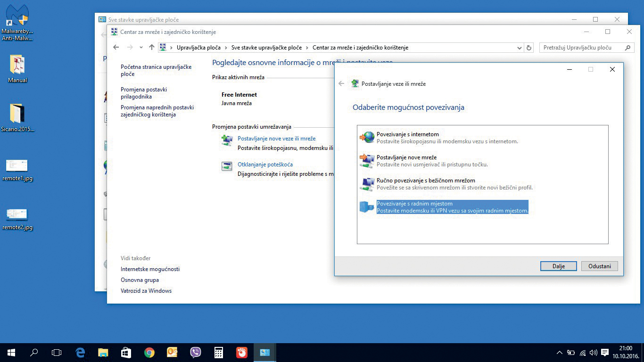This screenshot has height=362, width=644.
Task: Show hidden system tray icons
Action: (x=560, y=353)
